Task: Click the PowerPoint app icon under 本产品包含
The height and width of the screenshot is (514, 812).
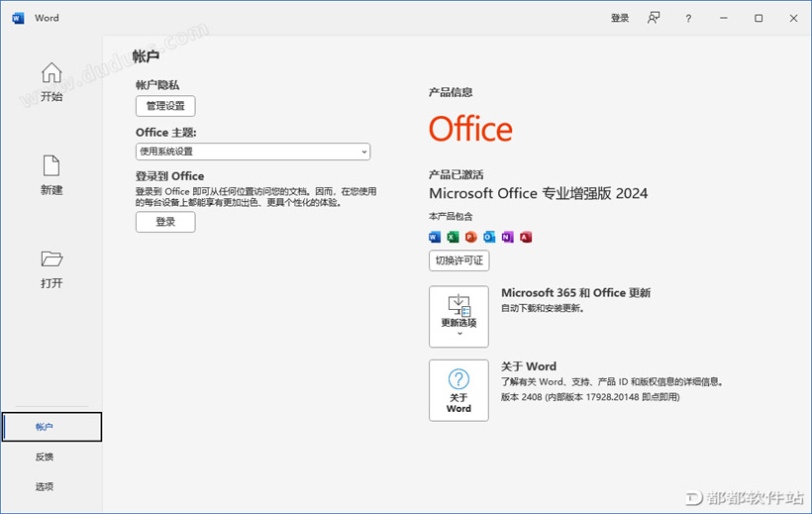Action: (470, 237)
